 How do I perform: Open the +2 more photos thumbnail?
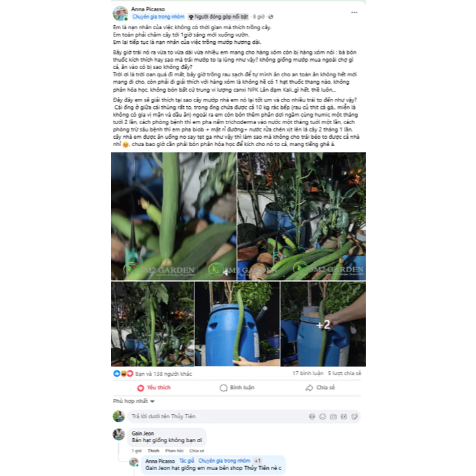323,324
